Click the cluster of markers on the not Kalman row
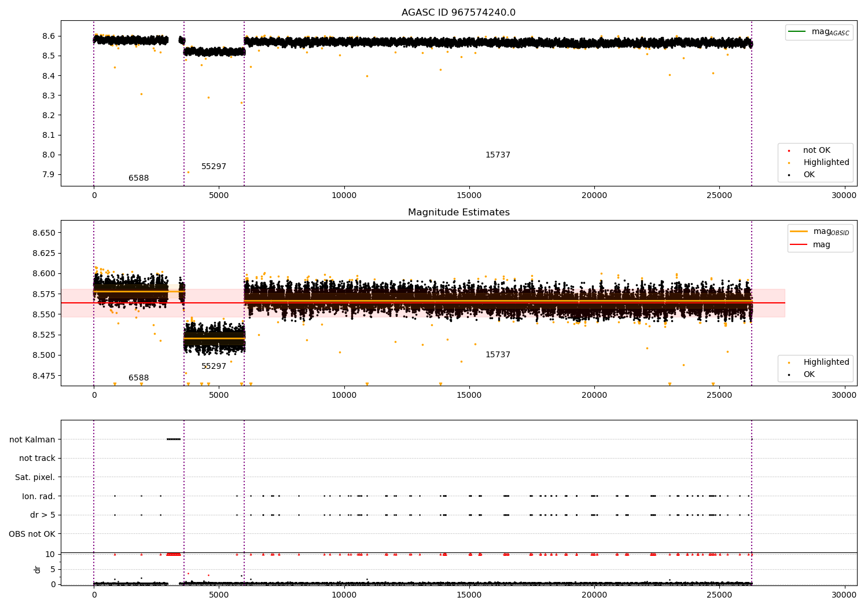This screenshot has height=608, width=868. (x=174, y=439)
